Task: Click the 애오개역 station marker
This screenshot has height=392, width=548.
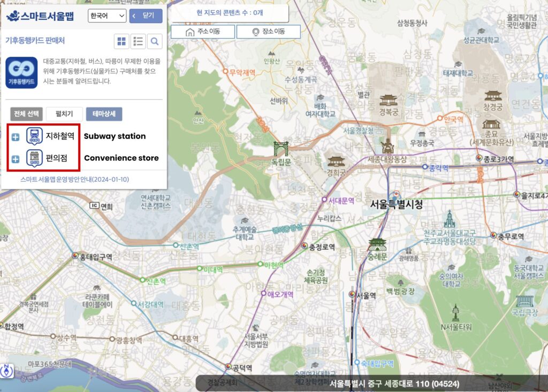Action: (263, 293)
